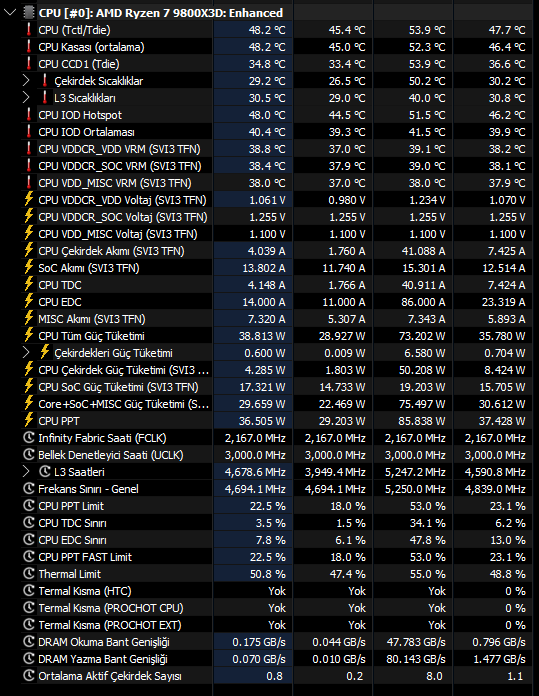This screenshot has width=539, height=696.
Task: Click thermometer icon beside CPU VDDCR_VDD VRM
Action: [29, 149]
